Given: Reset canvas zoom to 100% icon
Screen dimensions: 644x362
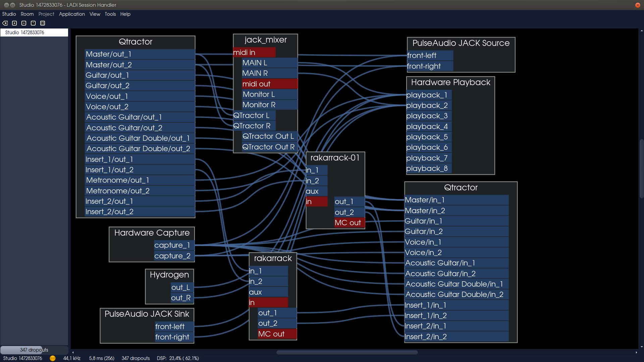Looking at the screenshot, I should tap(33, 23).
